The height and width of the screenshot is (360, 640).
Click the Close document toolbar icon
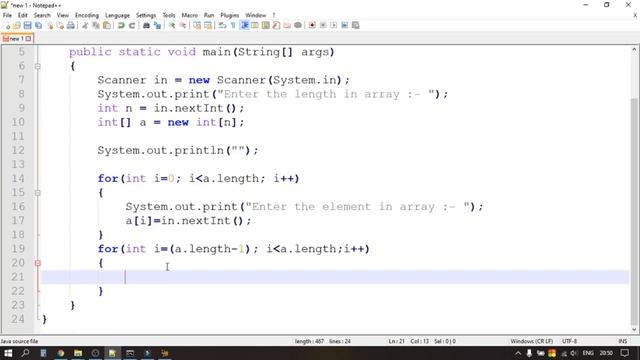point(49,25)
